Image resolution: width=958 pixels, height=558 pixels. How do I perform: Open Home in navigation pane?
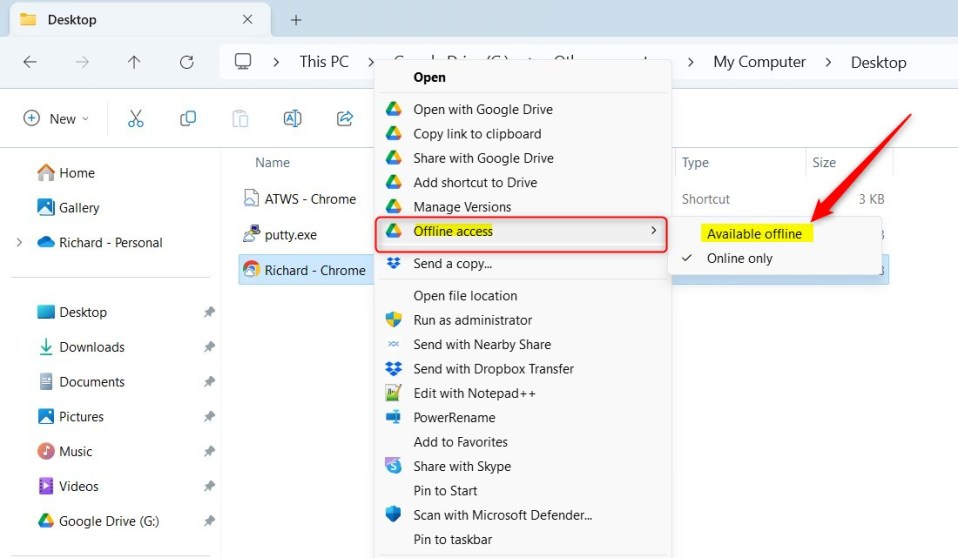pos(66,173)
